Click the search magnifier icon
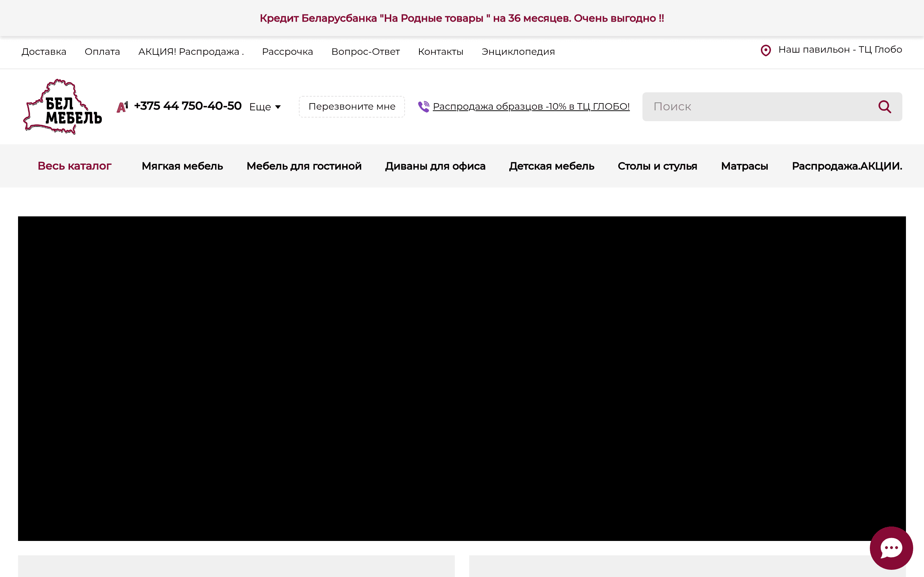The image size is (924, 577). tap(884, 107)
